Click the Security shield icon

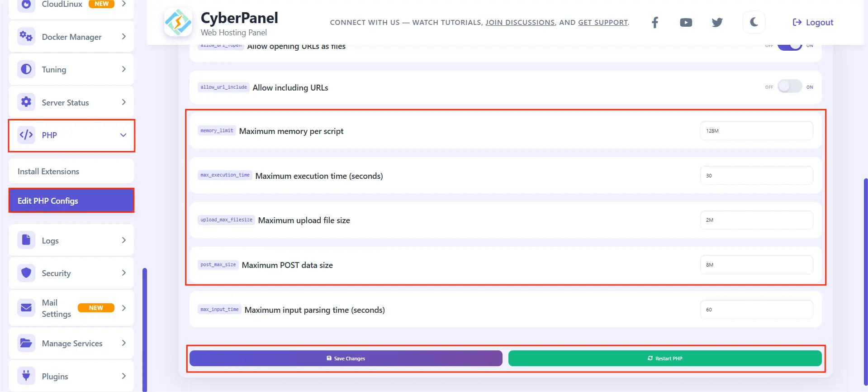point(26,273)
